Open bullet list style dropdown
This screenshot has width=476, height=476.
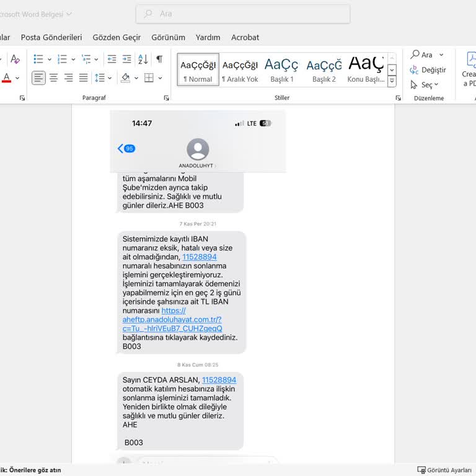coord(50,59)
